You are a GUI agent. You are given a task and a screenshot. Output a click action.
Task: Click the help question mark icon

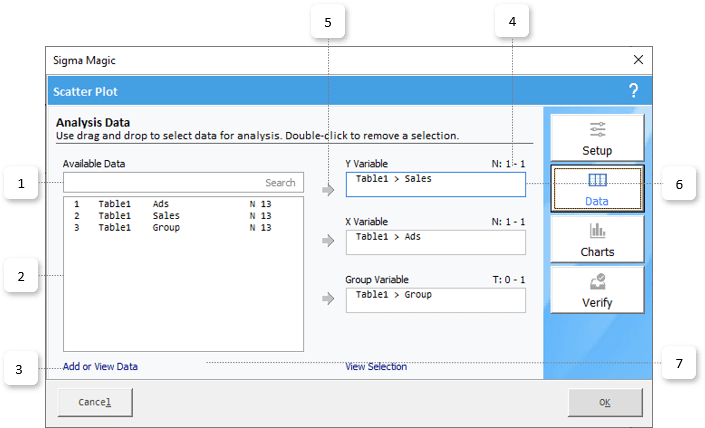click(634, 91)
